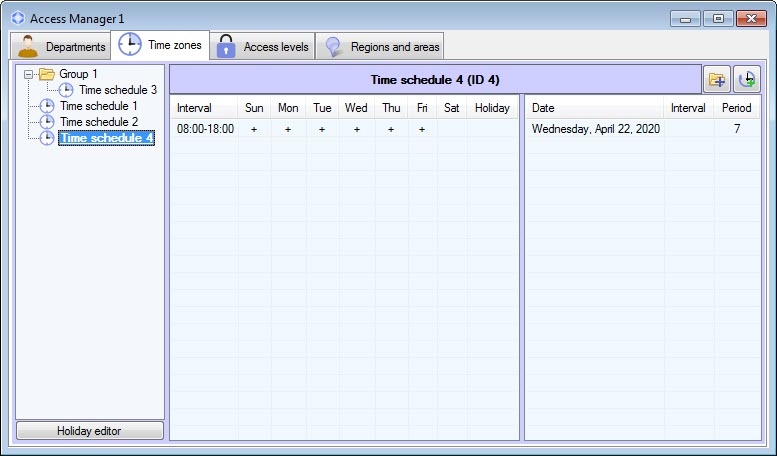Click the Mon column header
777x456 pixels.
point(288,108)
